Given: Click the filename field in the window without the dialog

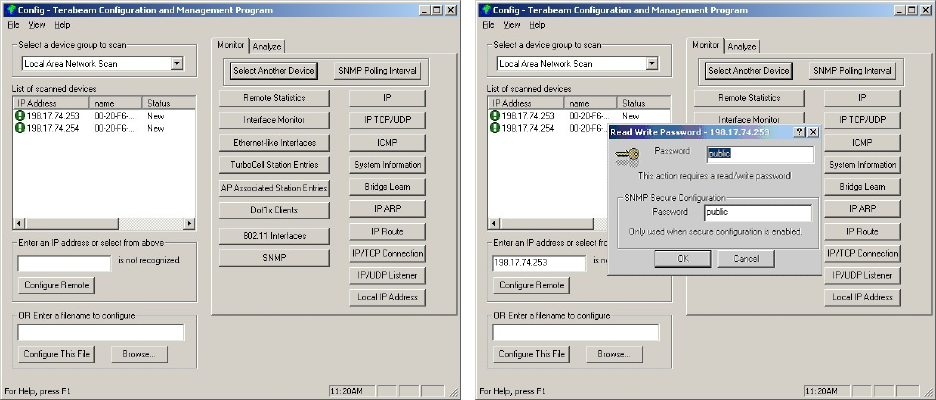Looking at the screenshot, I should (101, 333).
